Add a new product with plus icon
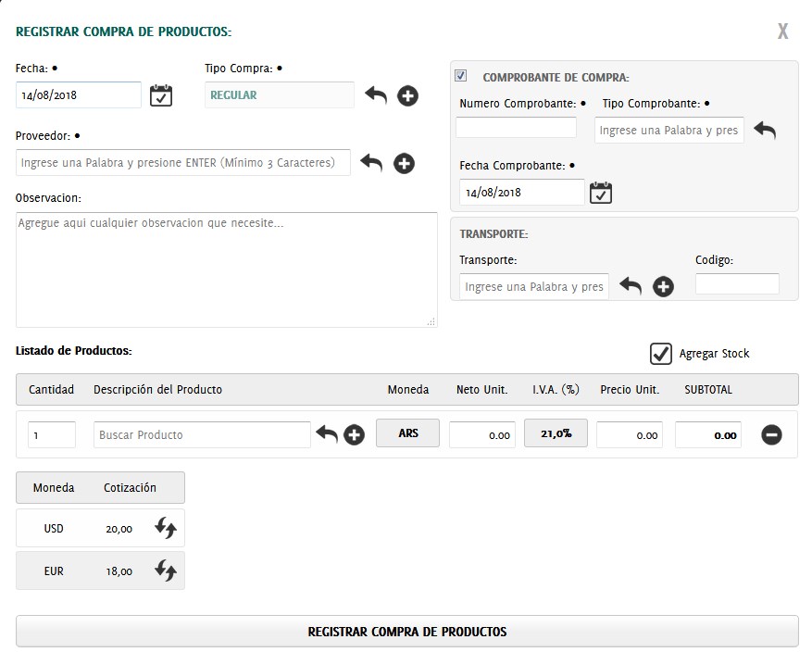 click(x=354, y=434)
